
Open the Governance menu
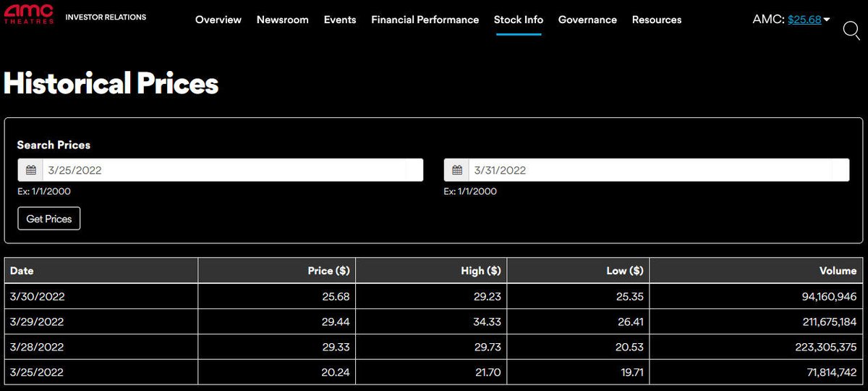587,20
